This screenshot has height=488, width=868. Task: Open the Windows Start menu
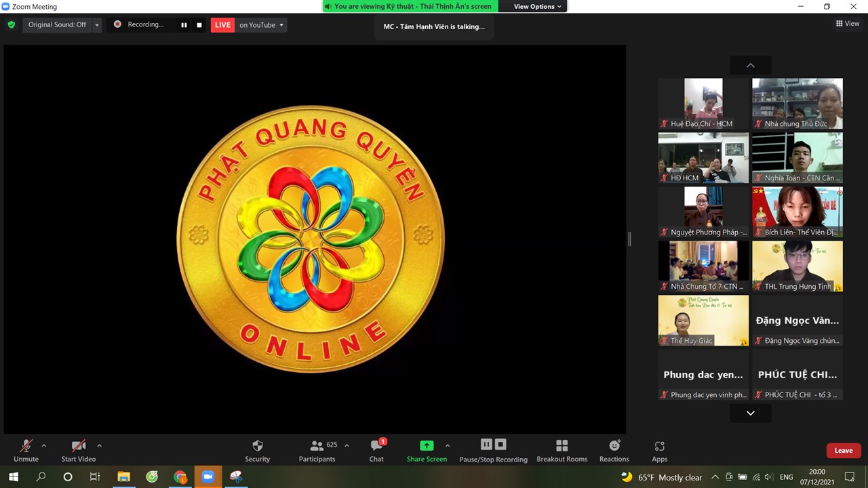(x=14, y=477)
